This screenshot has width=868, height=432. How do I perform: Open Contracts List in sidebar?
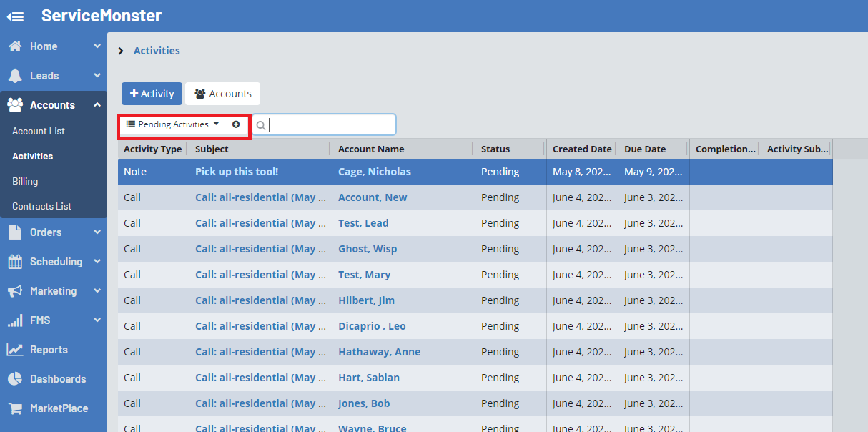click(x=42, y=207)
